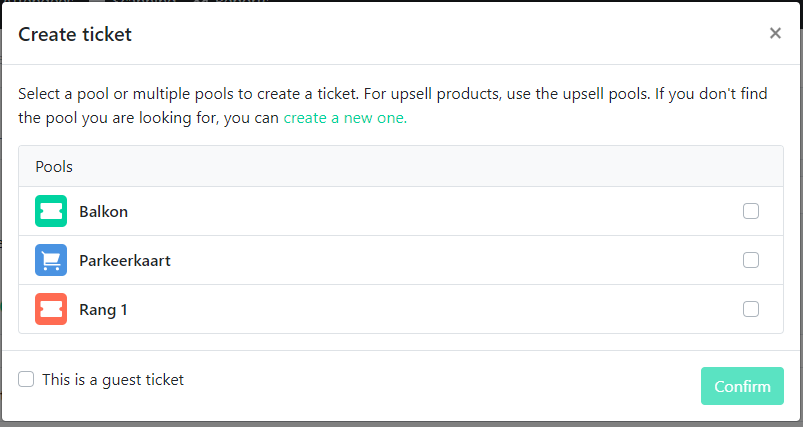Click empty space in the Rang 1 row
Viewport: 803px width, 427px height.
(435, 309)
